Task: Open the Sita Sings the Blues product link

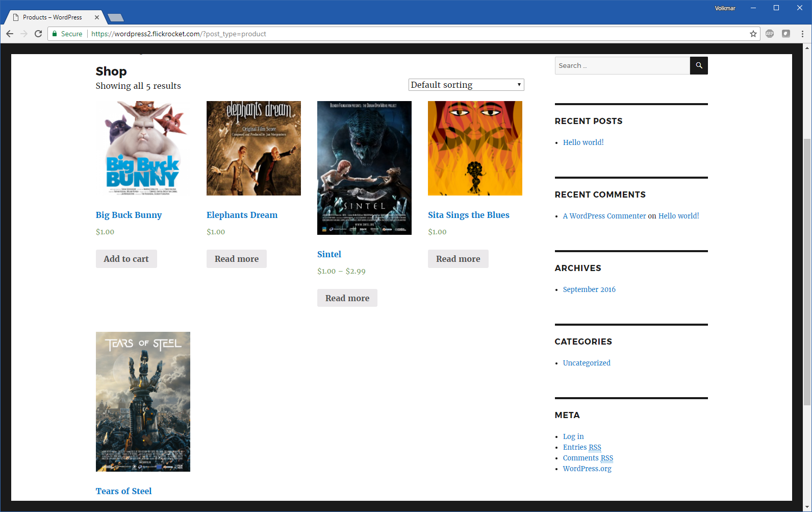Action: click(x=468, y=215)
